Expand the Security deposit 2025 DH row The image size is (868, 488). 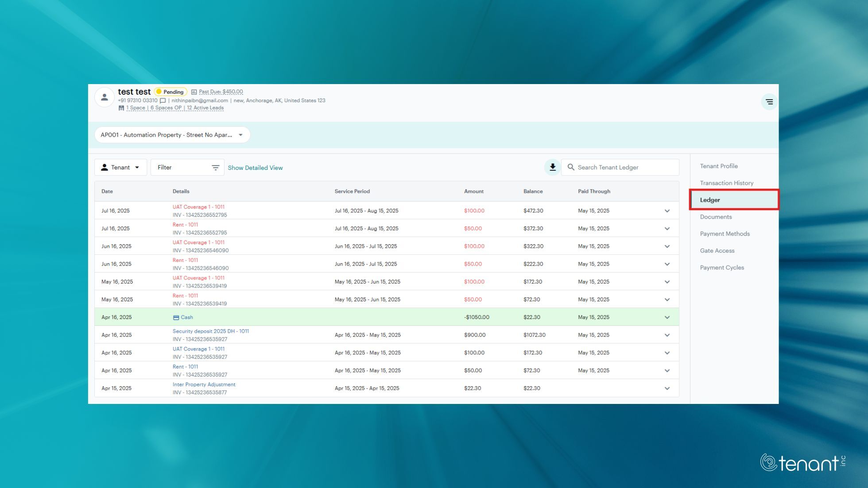pos(667,335)
